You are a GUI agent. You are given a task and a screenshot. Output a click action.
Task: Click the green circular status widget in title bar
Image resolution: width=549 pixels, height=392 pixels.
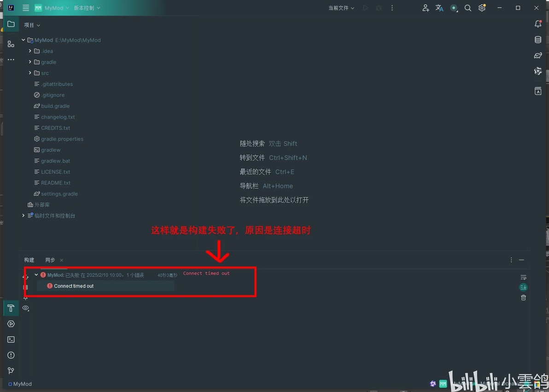click(x=454, y=8)
